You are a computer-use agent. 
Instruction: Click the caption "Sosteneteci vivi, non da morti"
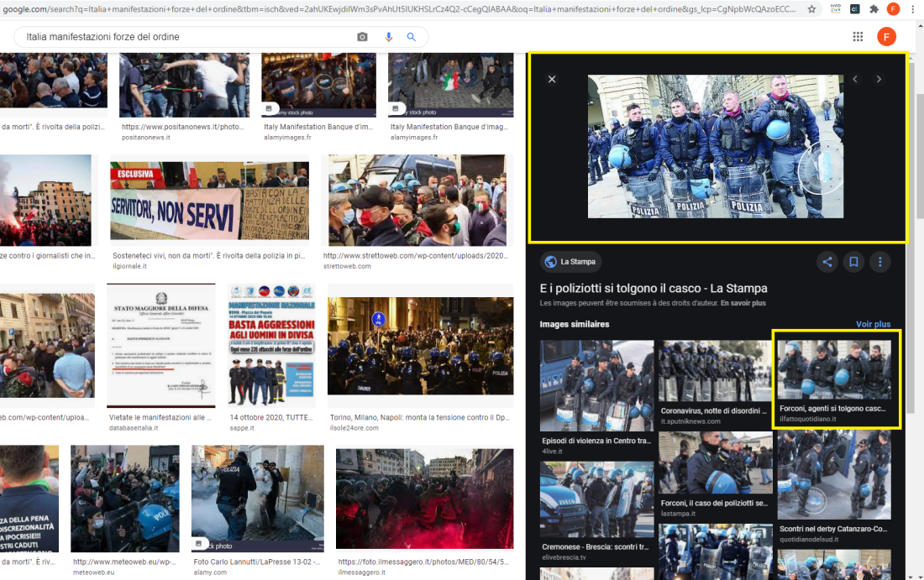[208, 256]
